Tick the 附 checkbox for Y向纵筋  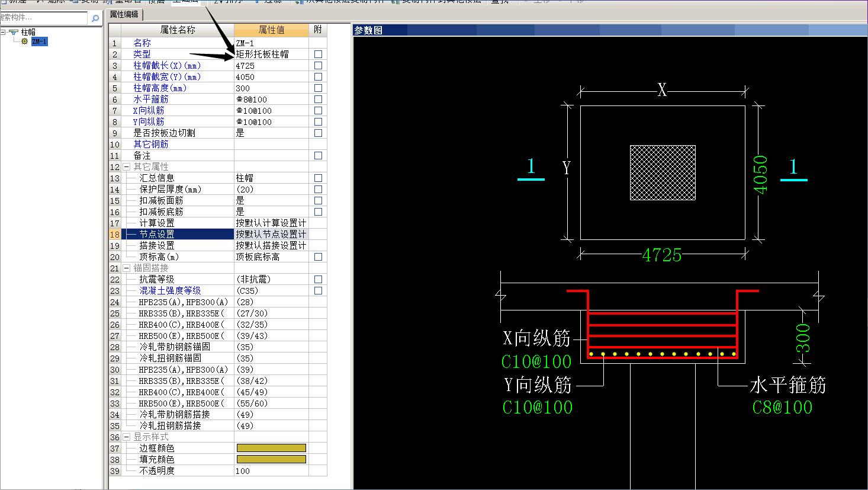(318, 121)
